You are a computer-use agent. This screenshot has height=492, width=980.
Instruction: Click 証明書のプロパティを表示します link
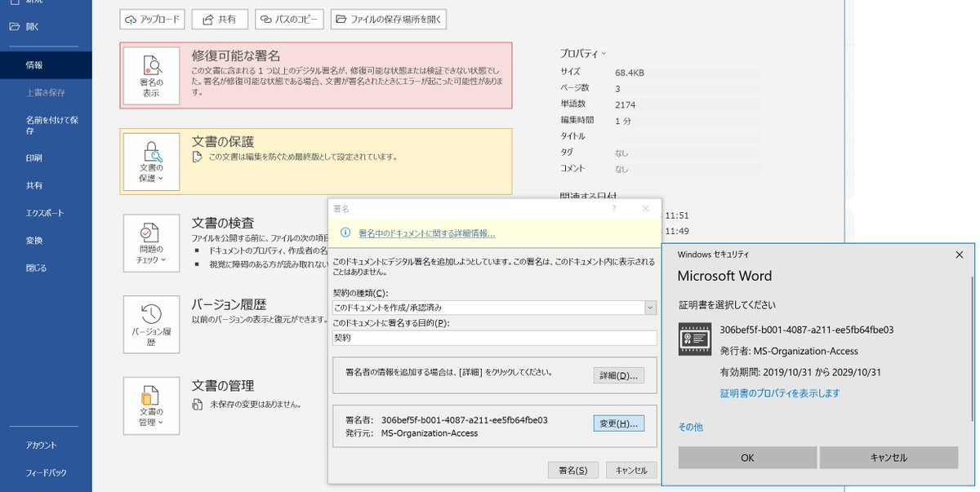point(780,393)
